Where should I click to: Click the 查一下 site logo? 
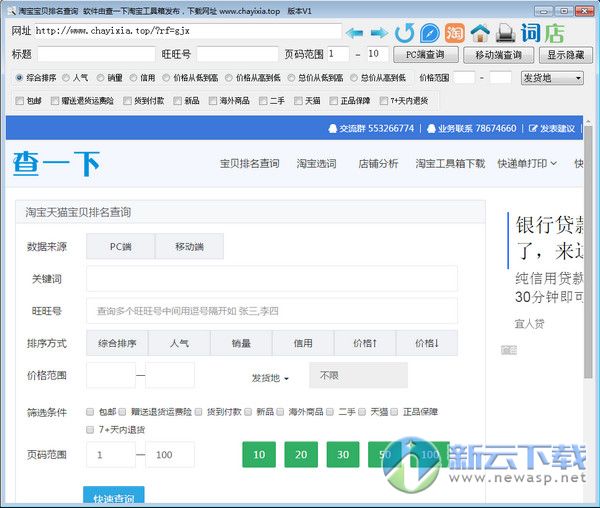tap(56, 164)
